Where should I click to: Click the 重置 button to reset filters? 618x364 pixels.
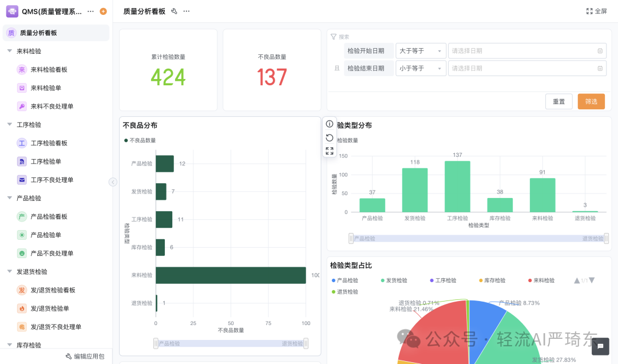point(558,101)
